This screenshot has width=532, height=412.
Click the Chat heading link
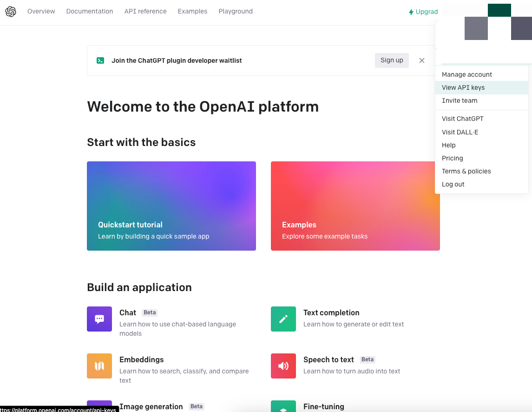[x=128, y=312]
